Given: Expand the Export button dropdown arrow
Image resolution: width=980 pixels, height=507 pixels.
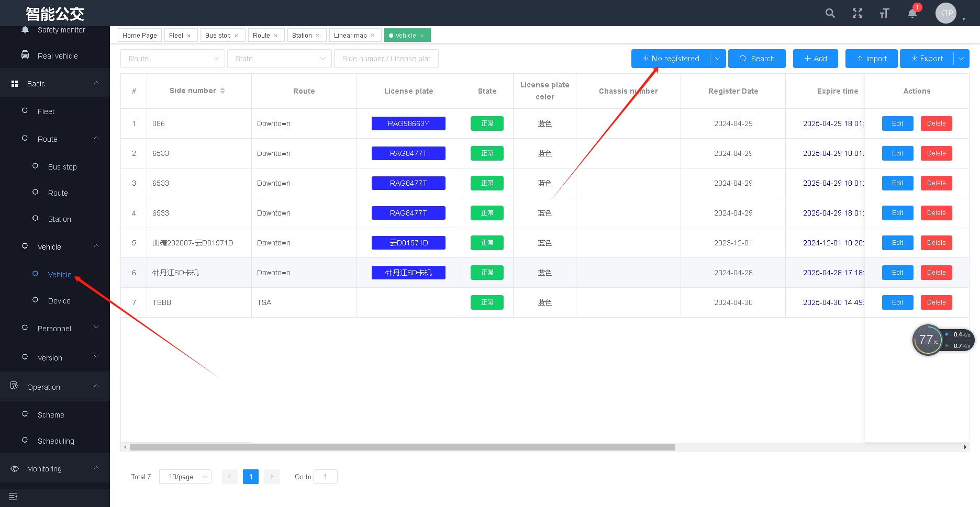Looking at the screenshot, I should (961, 59).
